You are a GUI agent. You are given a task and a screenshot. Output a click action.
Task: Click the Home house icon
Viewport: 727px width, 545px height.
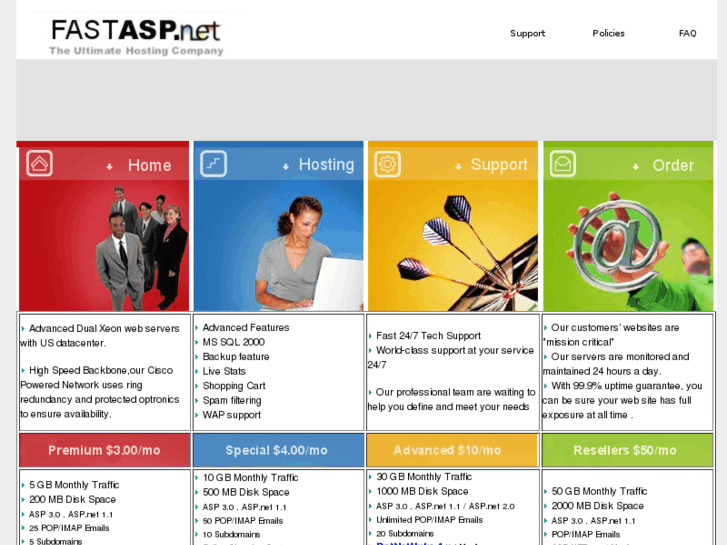click(39, 163)
